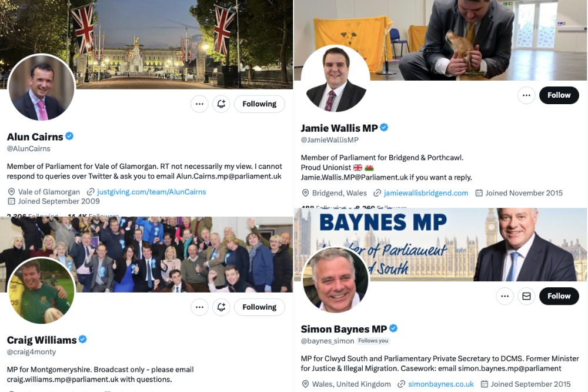View Craig Williams profile photo
This screenshot has height=392, width=588.
[x=42, y=291]
